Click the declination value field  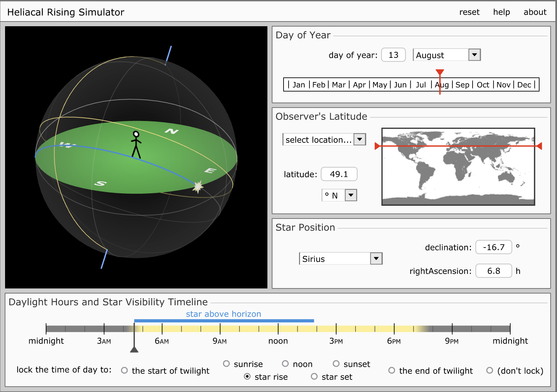(493, 247)
